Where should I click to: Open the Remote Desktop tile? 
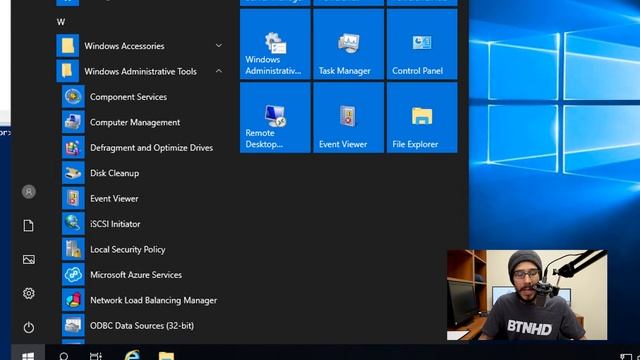point(275,118)
